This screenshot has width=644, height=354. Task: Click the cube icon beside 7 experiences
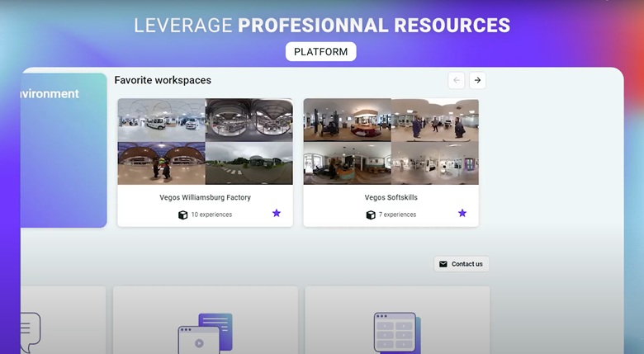[371, 215]
